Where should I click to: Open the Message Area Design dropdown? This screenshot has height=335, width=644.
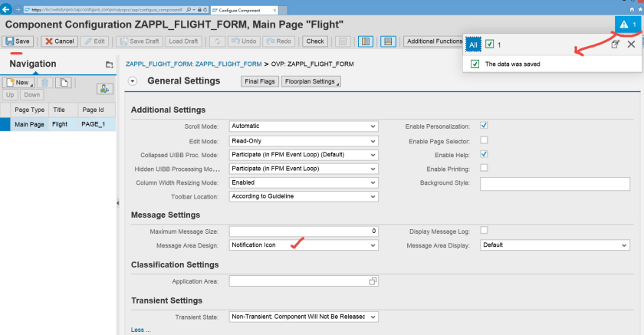coord(304,245)
